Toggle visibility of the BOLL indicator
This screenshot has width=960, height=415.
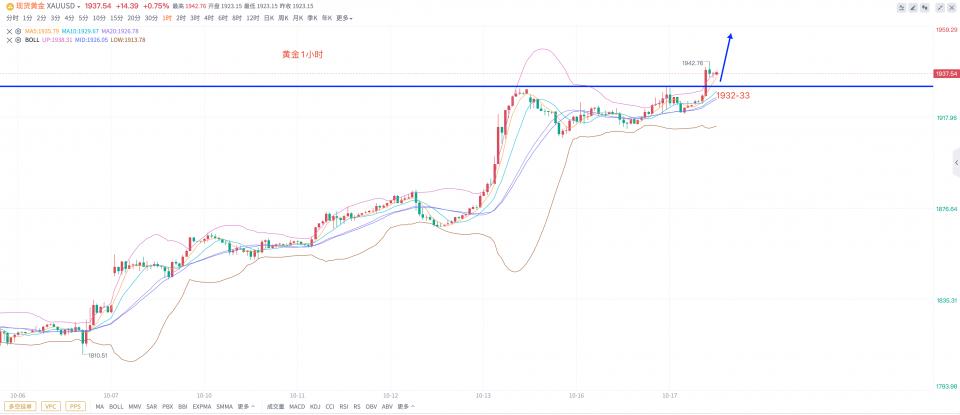[18, 40]
